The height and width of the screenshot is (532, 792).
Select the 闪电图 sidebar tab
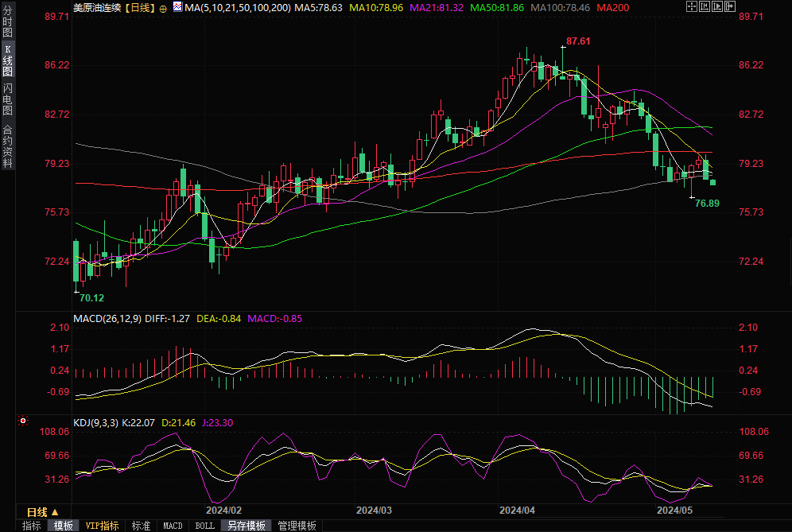(x=7, y=99)
